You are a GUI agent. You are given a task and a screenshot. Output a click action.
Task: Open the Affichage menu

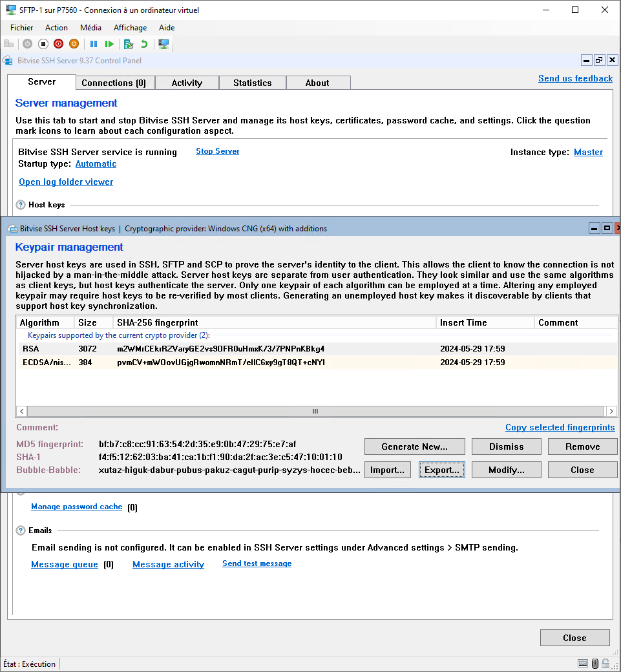tap(130, 28)
